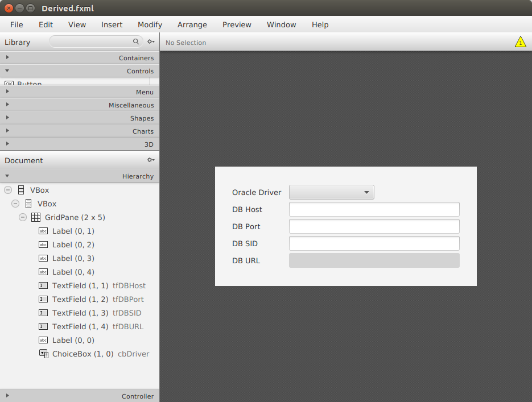Collapse the GridPane (2 x 5) tree node
Screen dimensions: 532x402
coord(23,217)
